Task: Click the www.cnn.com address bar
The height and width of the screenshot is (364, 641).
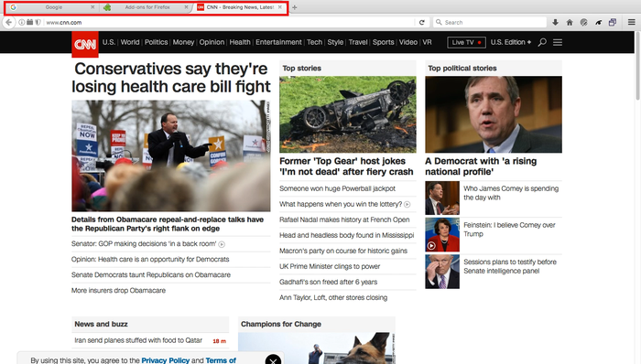Action: [x=229, y=23]
